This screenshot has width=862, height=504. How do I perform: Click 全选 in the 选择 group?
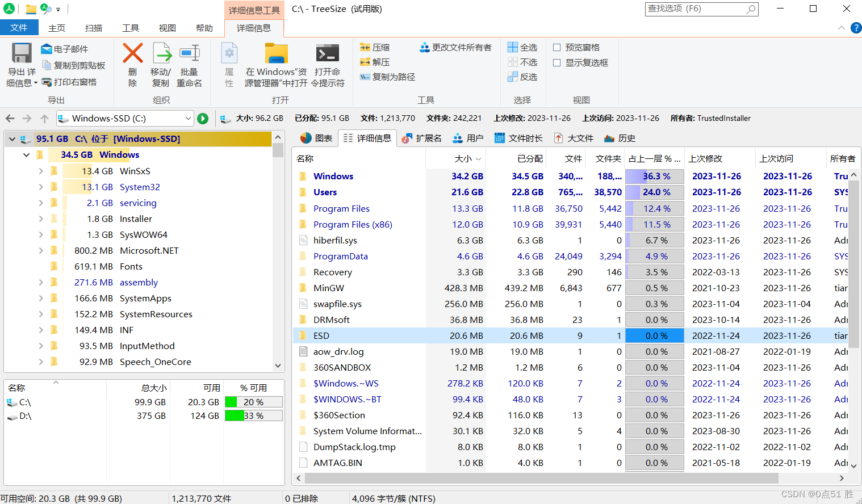(522, 48)
